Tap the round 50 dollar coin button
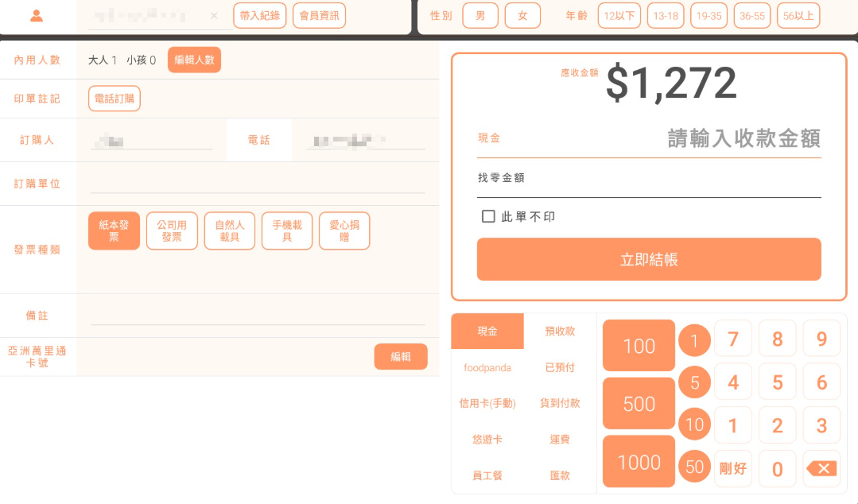Image resolution: width=858 pixels, height=504 pixels. click(694, 467)
